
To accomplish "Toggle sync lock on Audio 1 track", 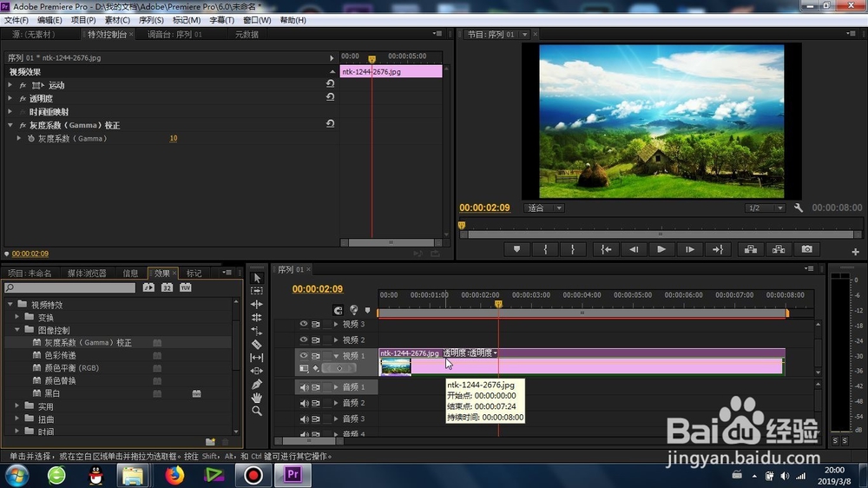I will point(316,387).
